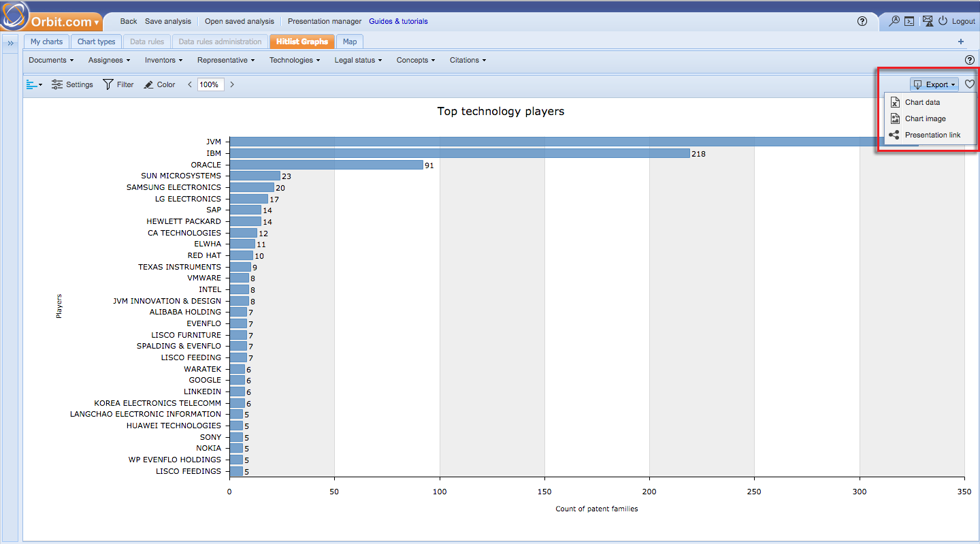Choose Chart image export option

click(x=930, y=118)
